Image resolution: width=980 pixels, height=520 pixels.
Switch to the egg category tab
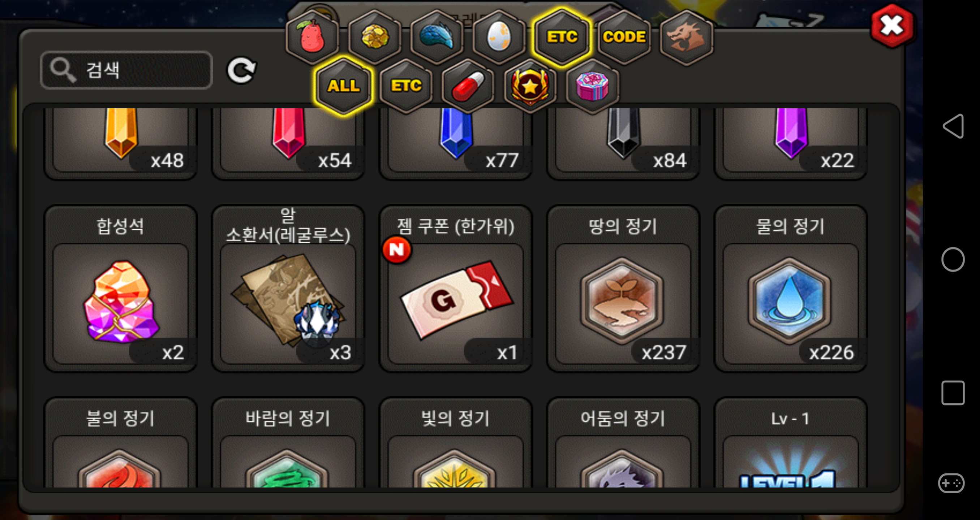pos(499,36)
